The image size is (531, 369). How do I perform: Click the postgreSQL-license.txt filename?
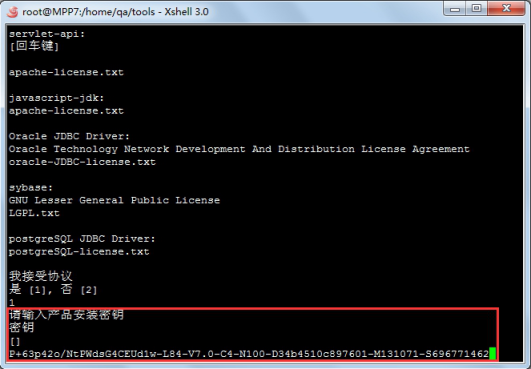point(79,252)
